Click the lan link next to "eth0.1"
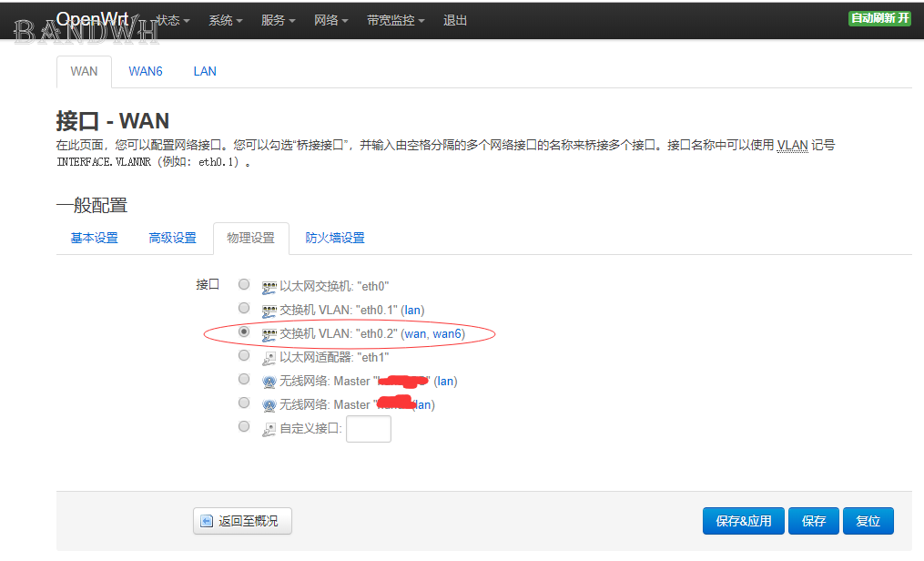 click(x=412, y=310)
